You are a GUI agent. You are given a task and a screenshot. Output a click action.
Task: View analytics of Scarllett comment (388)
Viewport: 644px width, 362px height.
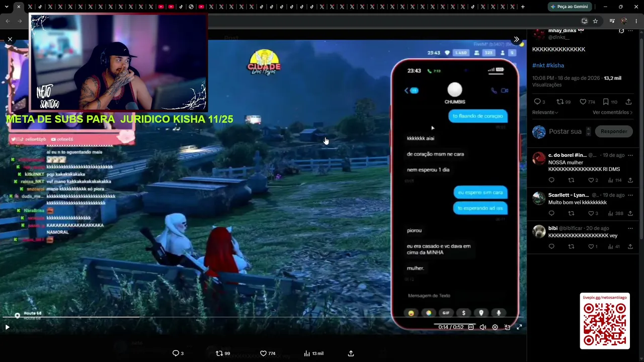(611, 213)
